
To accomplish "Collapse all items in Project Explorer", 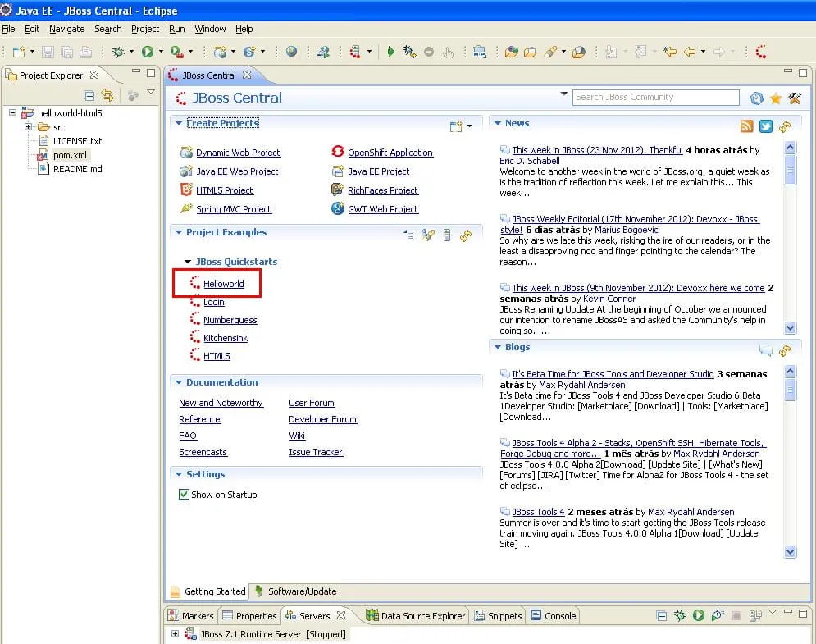I will [x=89, y=95].
